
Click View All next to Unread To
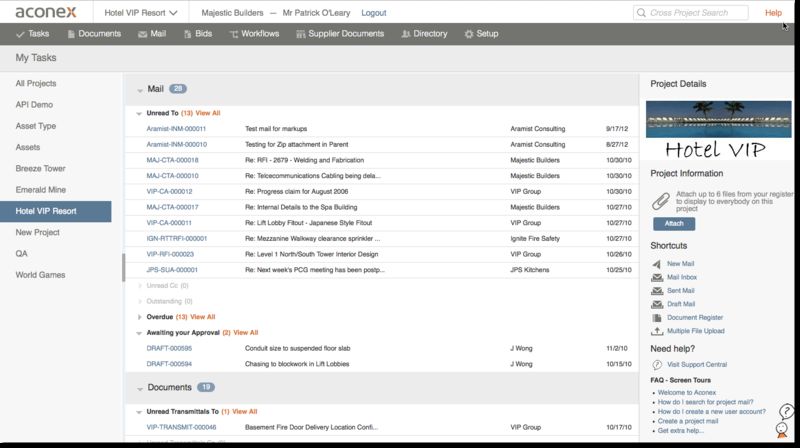click(x=208, y=113)
